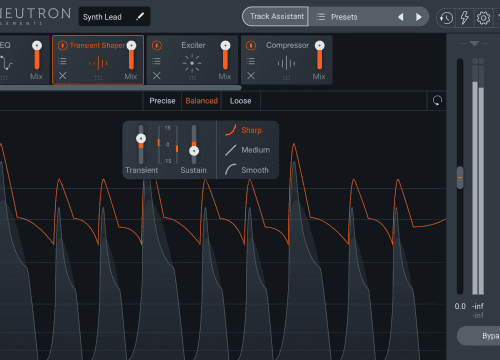Click the lightning bolt zero latency icon
Viewport: 500px width, 360px height.
coord(464,18)
